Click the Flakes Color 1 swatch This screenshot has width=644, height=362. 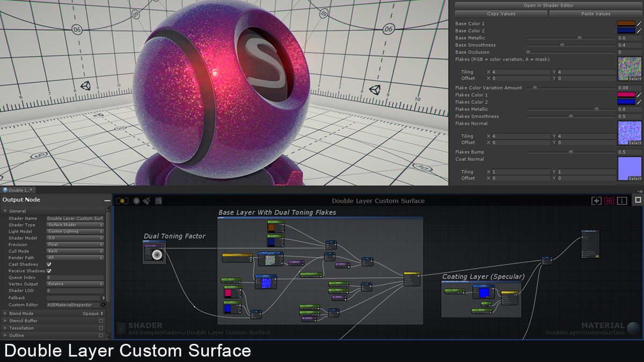pos(626,95)
